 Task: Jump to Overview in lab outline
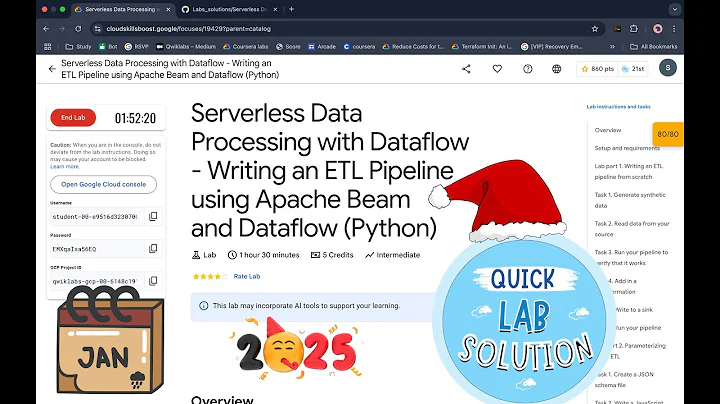[x=608, y=130]
